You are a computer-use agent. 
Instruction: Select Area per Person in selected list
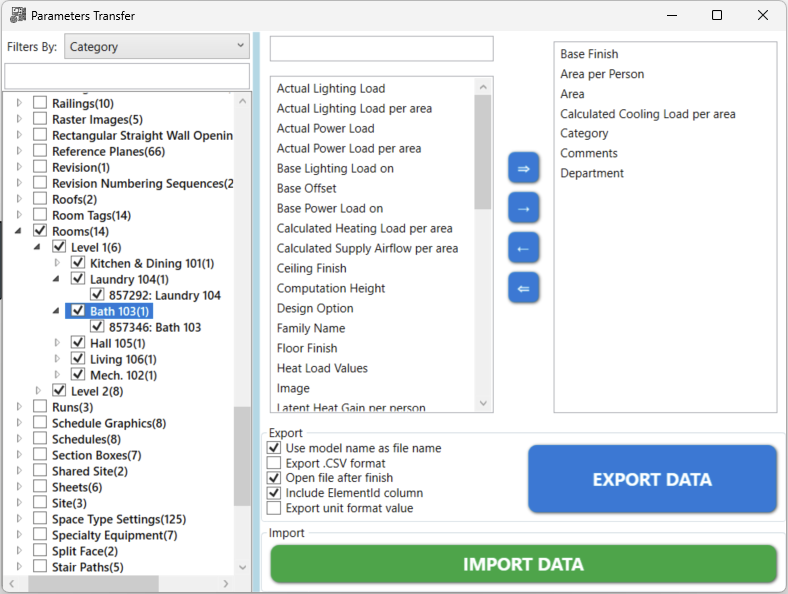click(x=602, y=74)
